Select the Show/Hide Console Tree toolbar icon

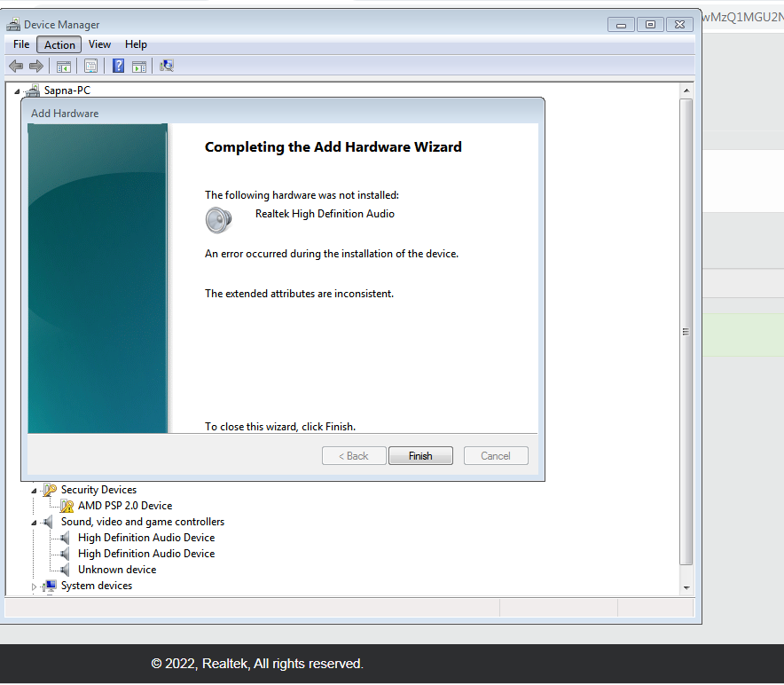[x=62, y=65]
